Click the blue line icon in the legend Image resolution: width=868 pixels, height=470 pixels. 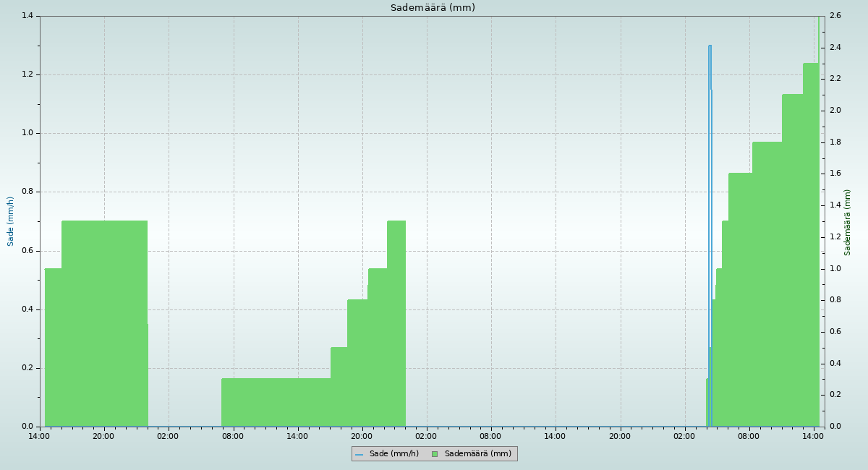tap(359, 454)
